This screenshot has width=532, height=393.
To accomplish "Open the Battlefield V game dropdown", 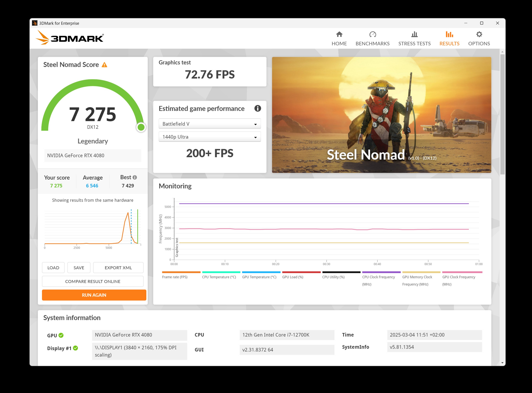I will pos(210,124).
